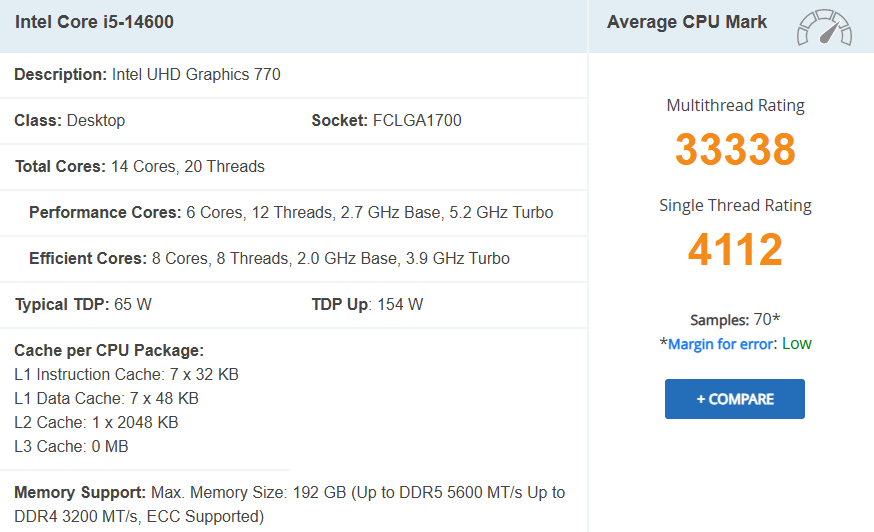Open the Margin for error link

(x=720, y=344)
